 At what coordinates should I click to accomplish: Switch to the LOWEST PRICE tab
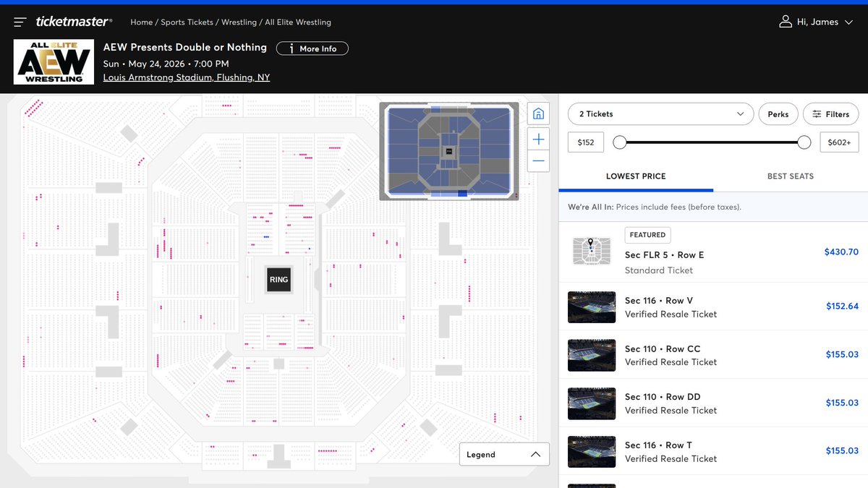(x=636, y=176)
